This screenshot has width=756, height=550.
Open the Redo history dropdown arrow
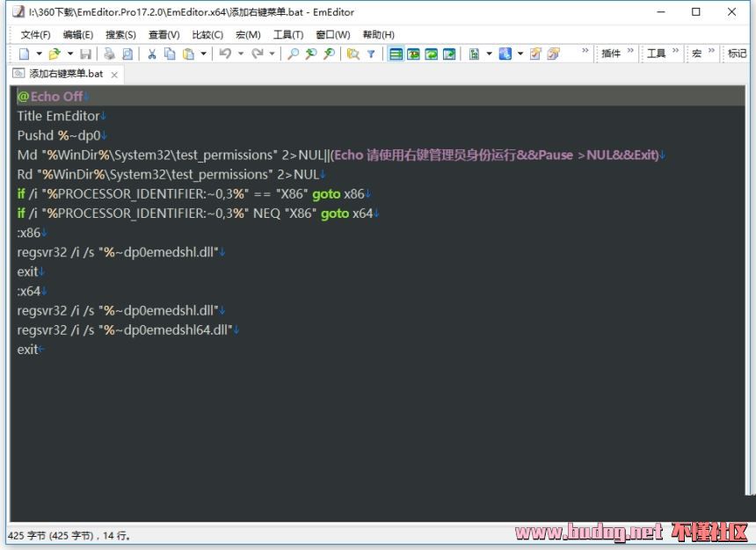272,54
